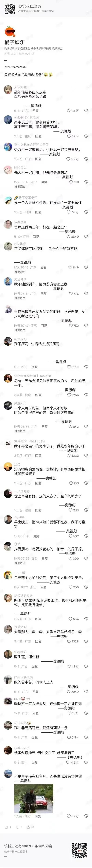Tap the post date 2024/05/15 09:04
This screenshot has width=92, height=868.
(x=15, y=67)
